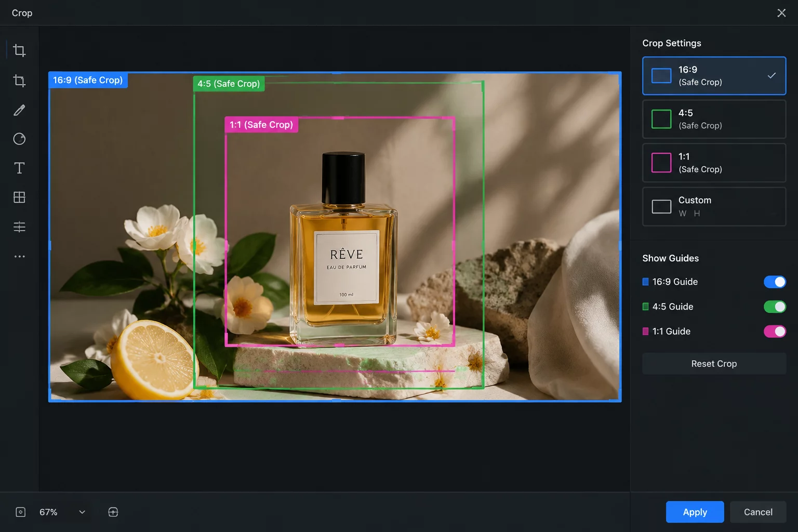Open the more tools ellipsis

pyautogui.click(x=19, y=257)
